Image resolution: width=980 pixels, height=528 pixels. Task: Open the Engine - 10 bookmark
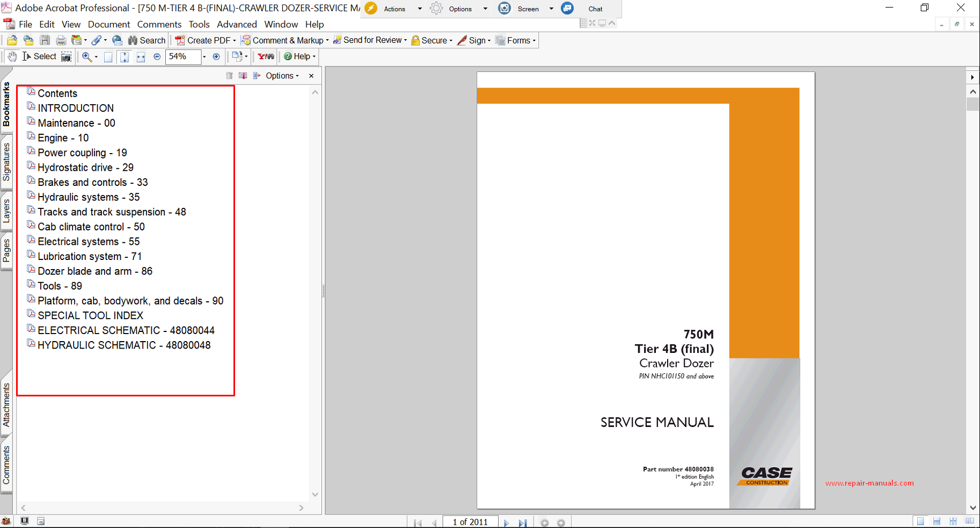click(x=63, y=138)
